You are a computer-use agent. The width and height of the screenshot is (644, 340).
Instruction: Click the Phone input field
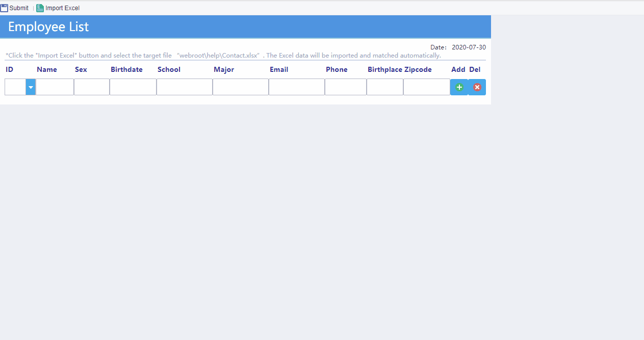pyautogui.click(x=345, y=87)
